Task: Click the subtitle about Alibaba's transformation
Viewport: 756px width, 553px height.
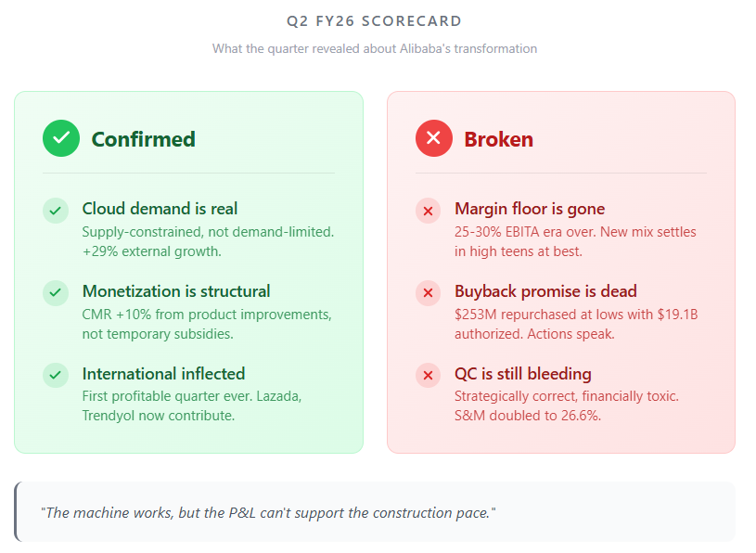Action: (x=375, y=48)
